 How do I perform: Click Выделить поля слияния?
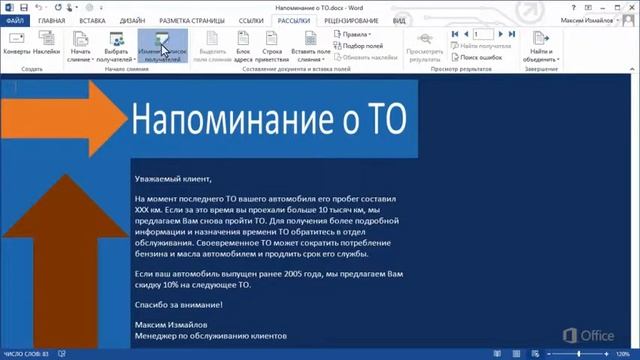click(x=213, y=46)
